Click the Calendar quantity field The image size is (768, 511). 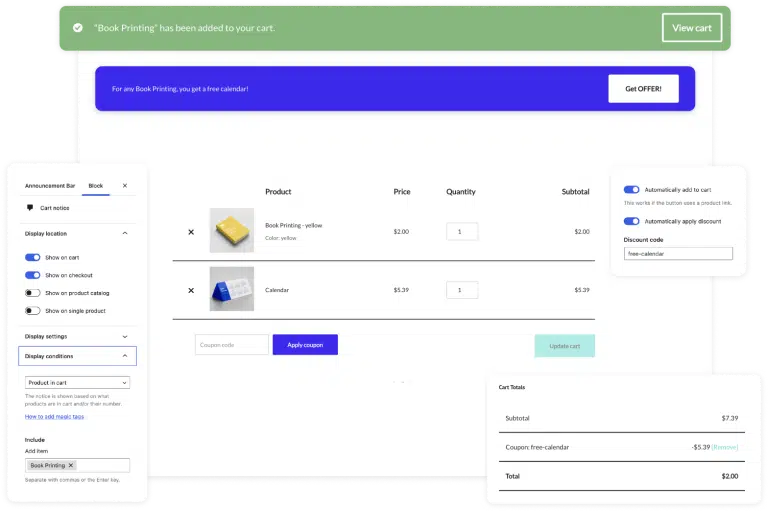click(462, 290)
